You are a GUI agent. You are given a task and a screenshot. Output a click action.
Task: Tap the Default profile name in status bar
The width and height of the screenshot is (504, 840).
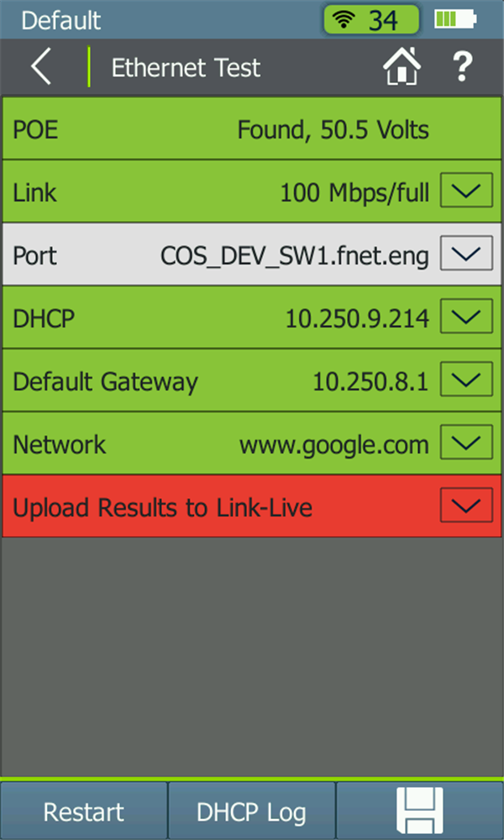coord(60,20)
